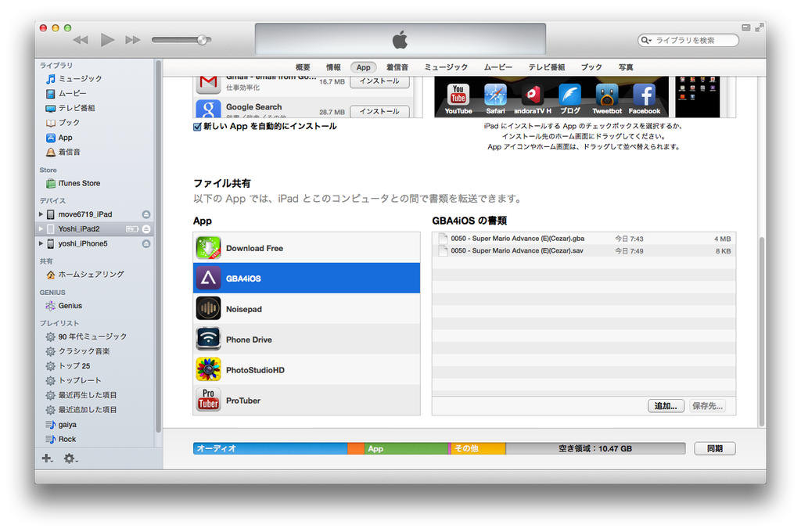
Task: Select Noisepad in file sharing list
Action: [x=307, y=309]
